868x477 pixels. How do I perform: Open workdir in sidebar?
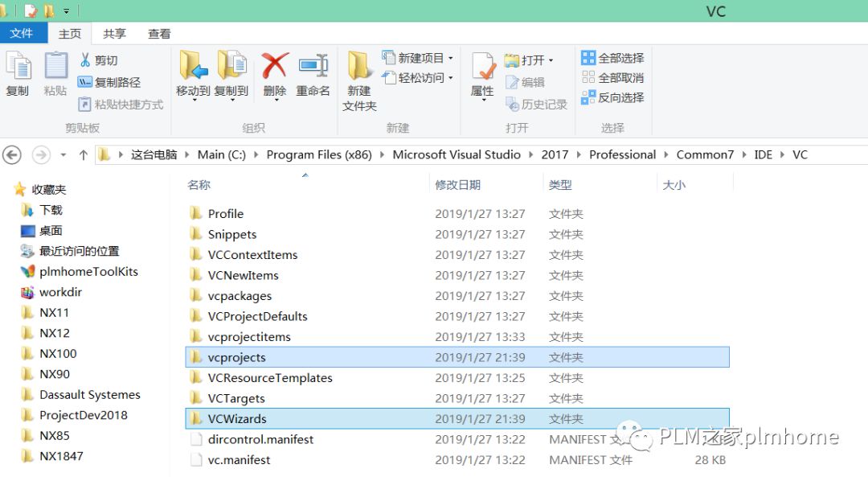tap(51, 292)
